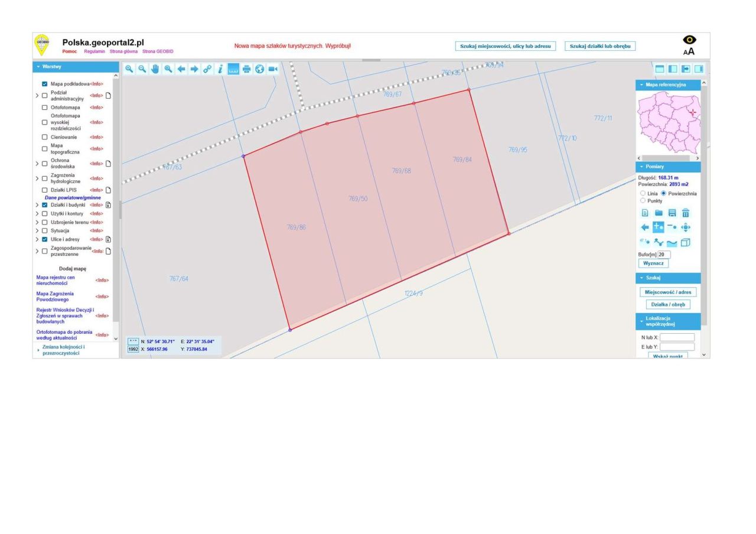Click the Miejscowość / adres search button

pyautogui.click(x=668, y=292)
